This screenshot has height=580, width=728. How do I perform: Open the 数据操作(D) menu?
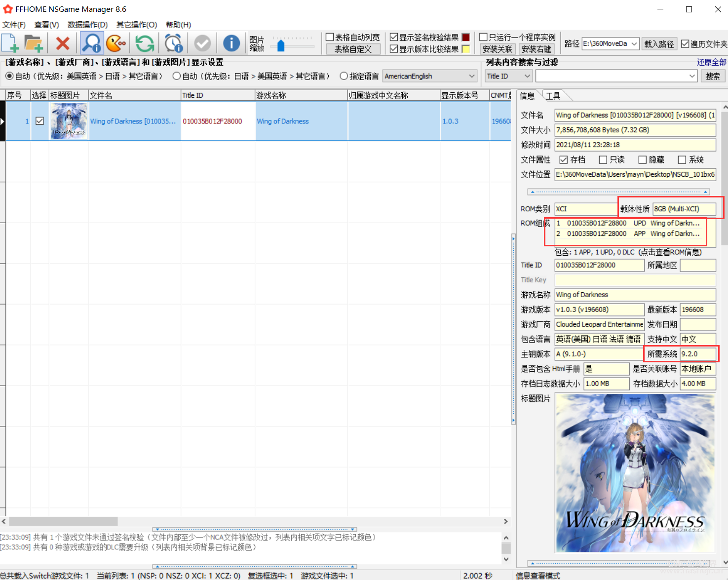[x=87, y=25]
